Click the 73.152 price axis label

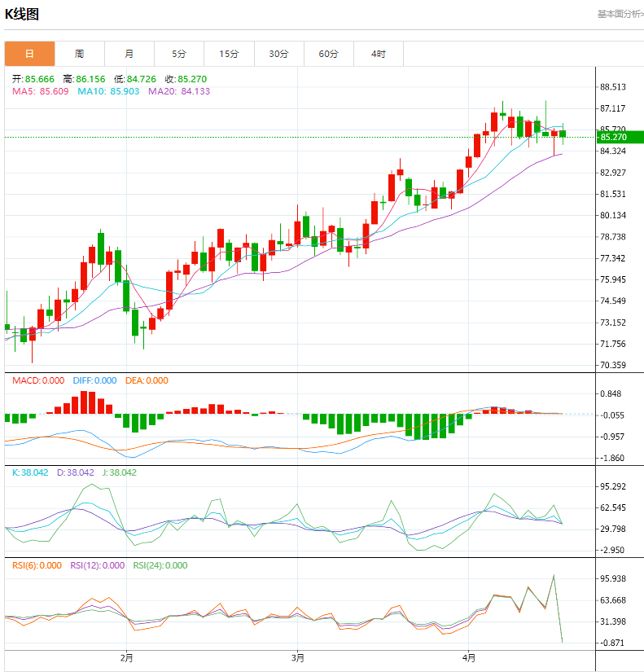coord(613,323)
